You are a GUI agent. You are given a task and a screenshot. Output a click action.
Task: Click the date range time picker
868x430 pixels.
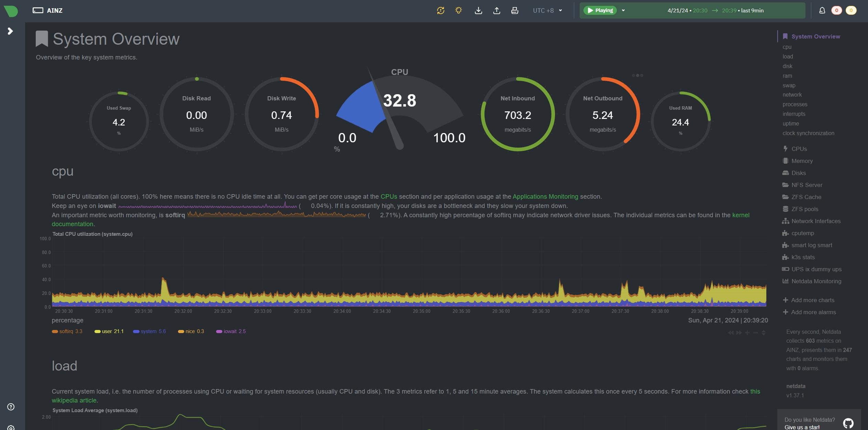715,11
